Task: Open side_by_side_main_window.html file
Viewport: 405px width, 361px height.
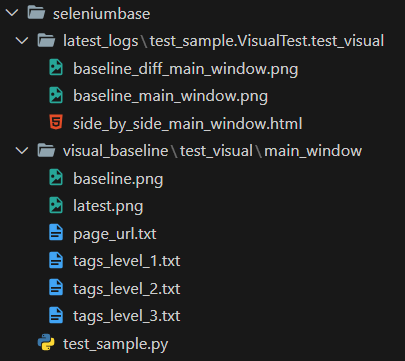Action: (x=188, y=124)
